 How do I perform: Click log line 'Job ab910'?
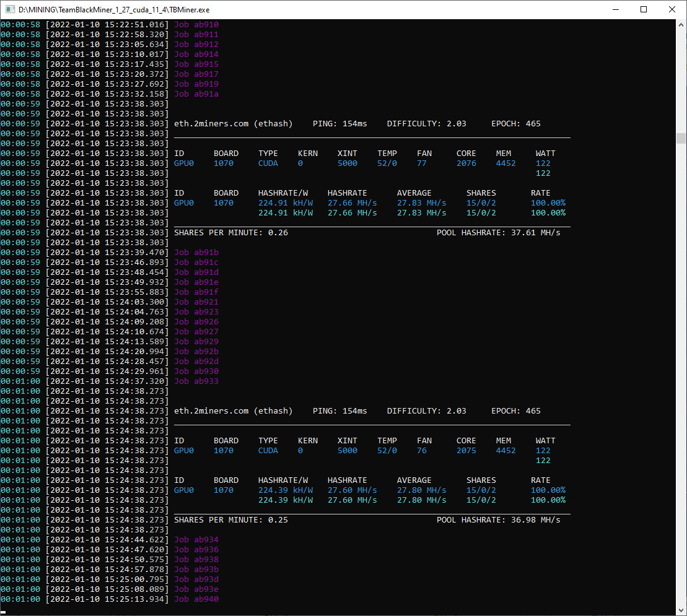coord(196,25)
